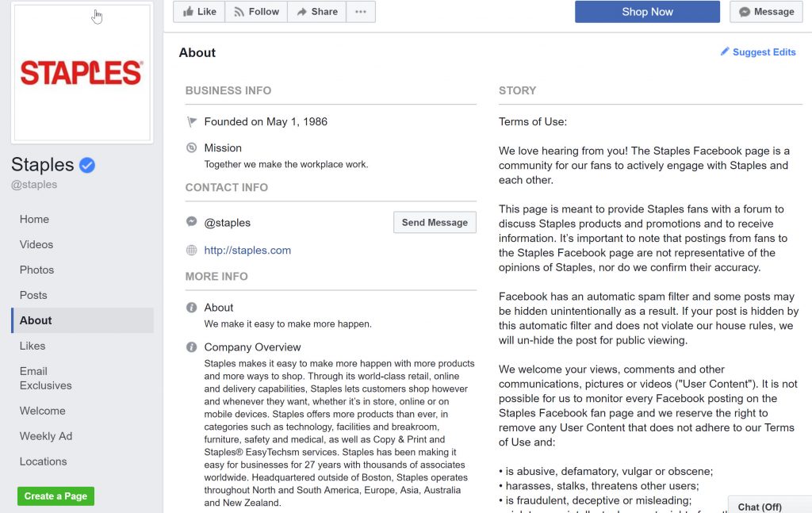Click the 'Terms of Use:' story text
This screenshot has width=812, height=513.
tap(533, 121)
